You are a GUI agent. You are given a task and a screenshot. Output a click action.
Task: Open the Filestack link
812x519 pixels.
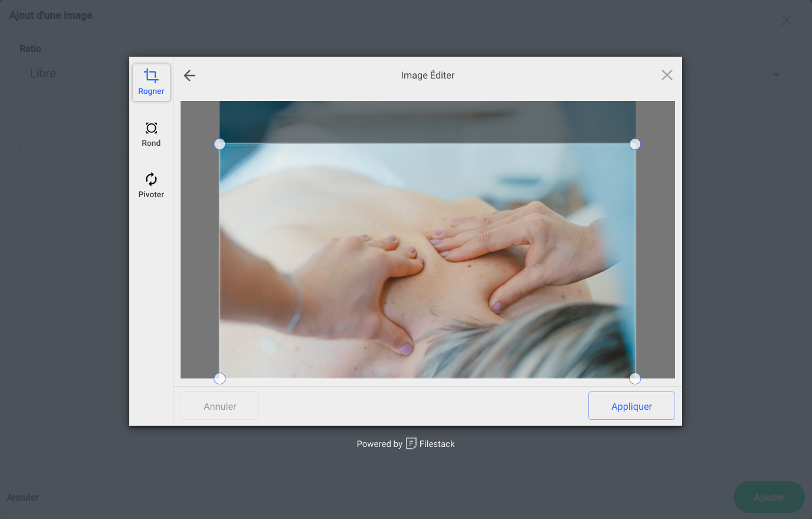(430, 444)
